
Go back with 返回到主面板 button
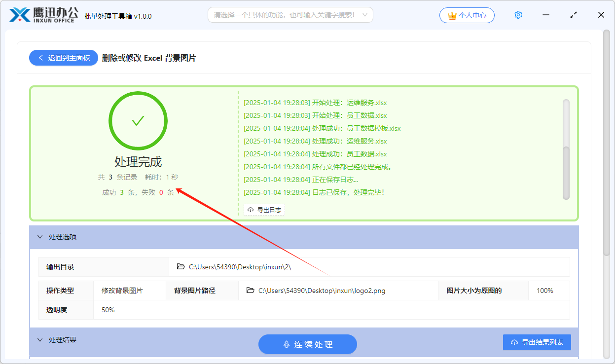[x=64, y=58]
